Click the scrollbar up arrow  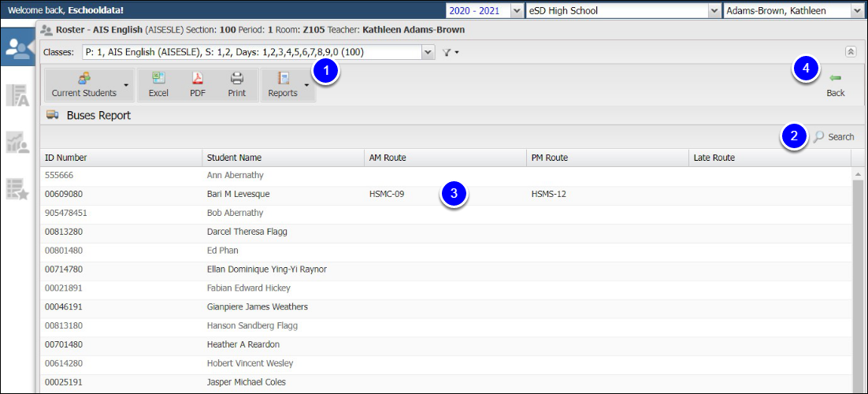(858, 174)
